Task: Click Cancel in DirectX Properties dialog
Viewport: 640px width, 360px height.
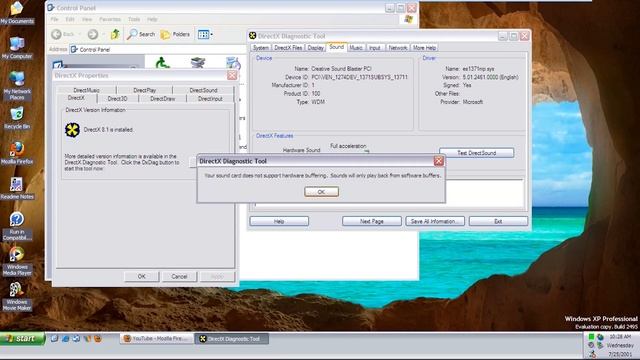Action: coord(179,276)
